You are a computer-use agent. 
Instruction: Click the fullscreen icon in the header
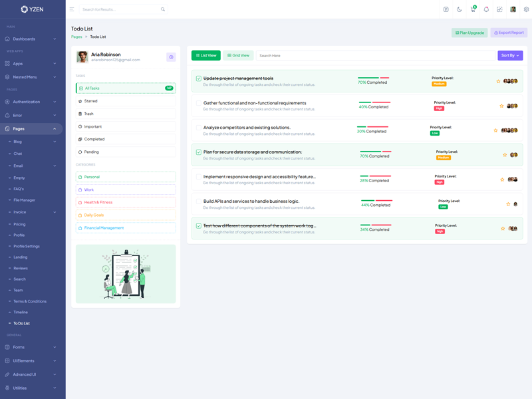click(499, 9)
